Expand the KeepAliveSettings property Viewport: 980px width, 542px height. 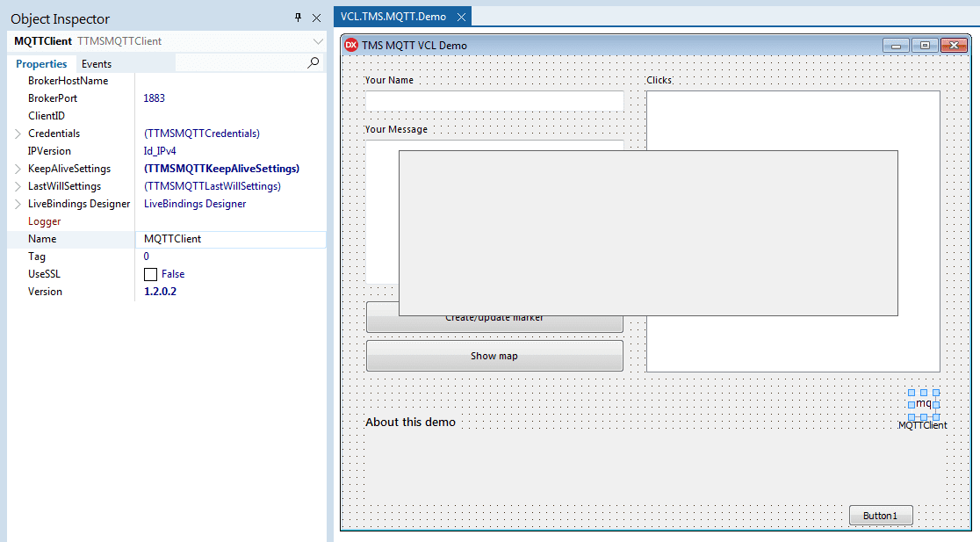[18, 169]
